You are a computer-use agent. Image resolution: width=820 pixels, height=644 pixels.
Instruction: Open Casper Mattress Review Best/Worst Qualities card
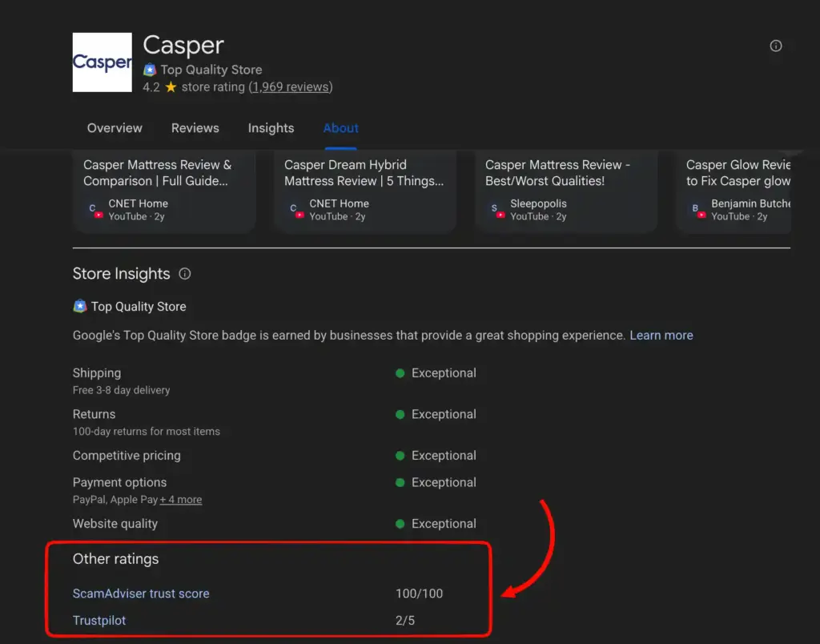(x=566, y=191)
